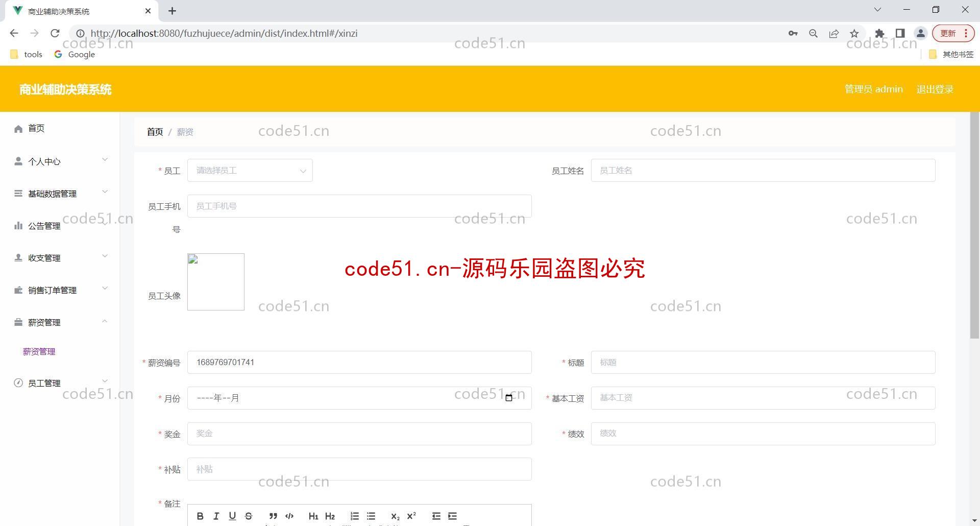The image size is (980, 526).
Task: Insert a code block in the editor
Action: (x=289, y=516)
